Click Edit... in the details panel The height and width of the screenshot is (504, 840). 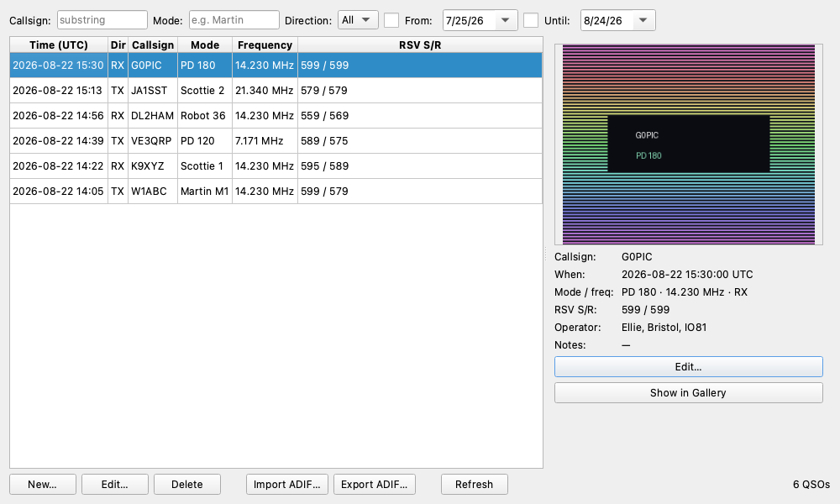[689, 367]
